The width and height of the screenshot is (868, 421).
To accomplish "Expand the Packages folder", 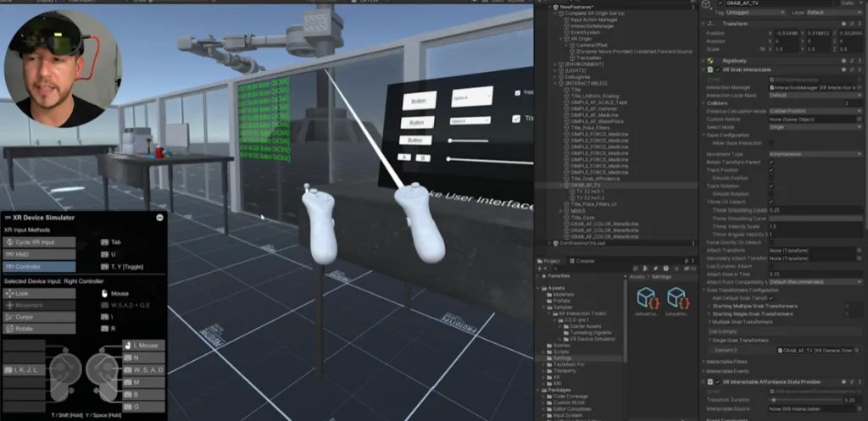I will (x=538, y=390).
